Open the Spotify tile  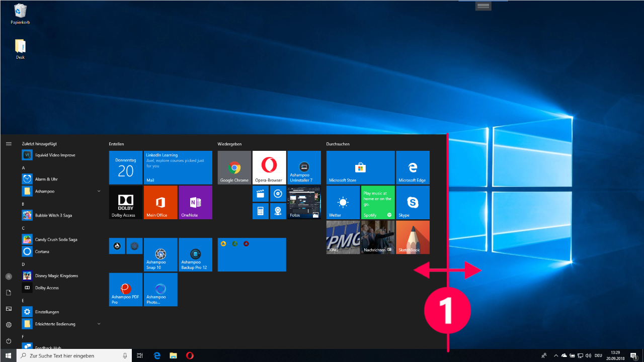[378, 202]
